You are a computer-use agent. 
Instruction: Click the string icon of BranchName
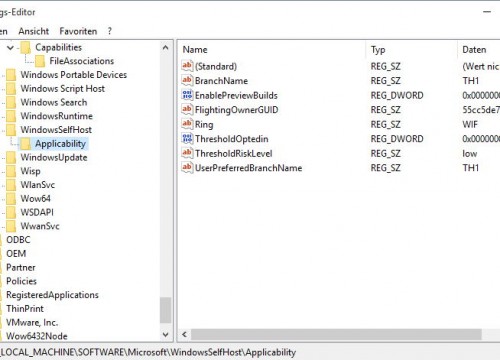187,80
